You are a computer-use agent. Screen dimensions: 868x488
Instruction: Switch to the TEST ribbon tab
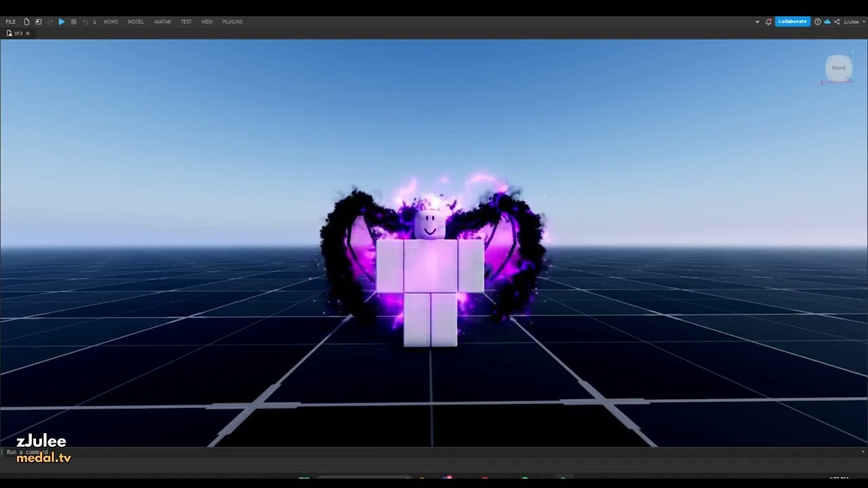186,22
